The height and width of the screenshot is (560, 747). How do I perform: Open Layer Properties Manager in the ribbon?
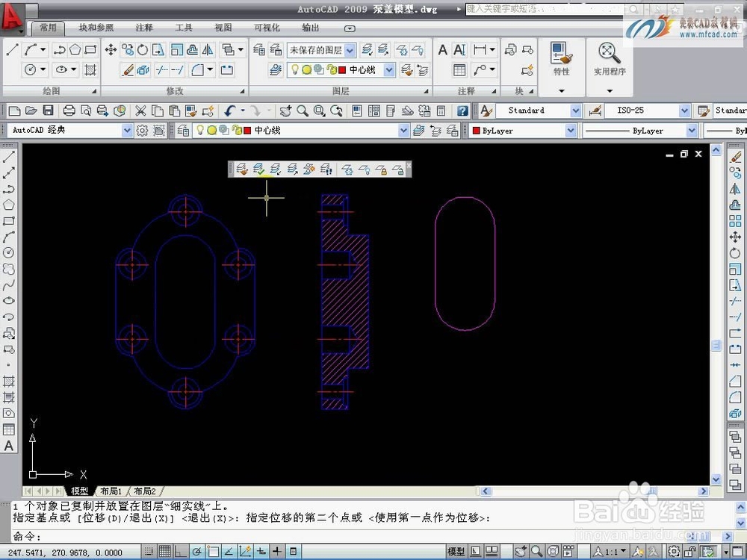tap(259, 49)
